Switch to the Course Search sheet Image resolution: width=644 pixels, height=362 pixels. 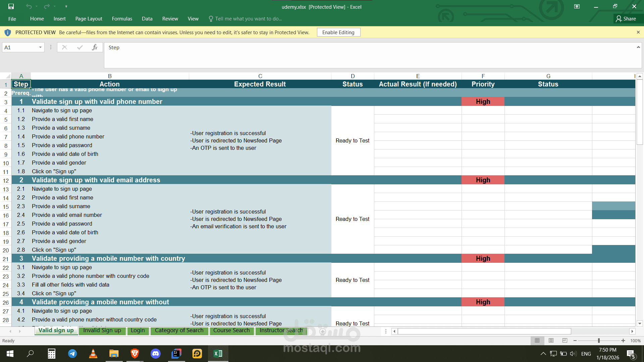click(232, 330)
